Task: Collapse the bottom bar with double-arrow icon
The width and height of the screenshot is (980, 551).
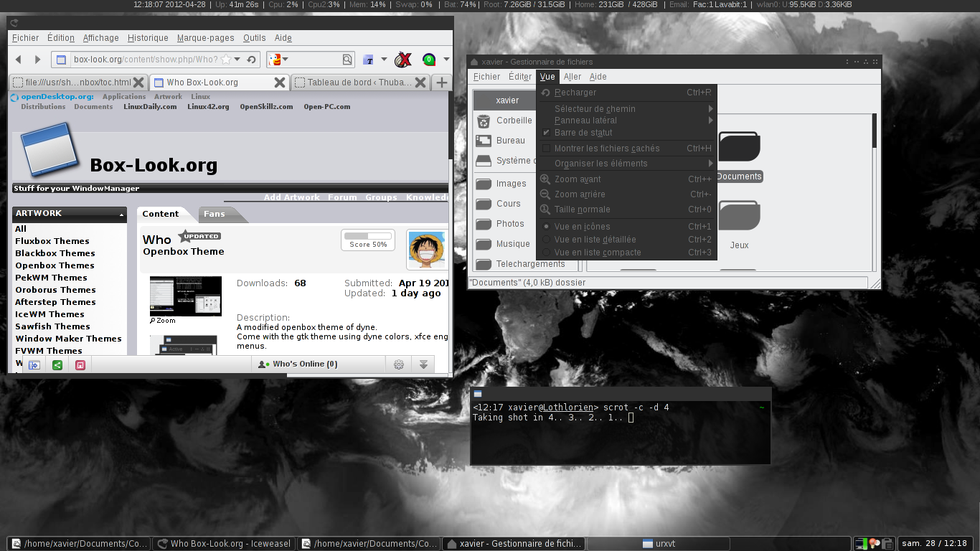Action: pyautogui.click(x=423, y=364)
